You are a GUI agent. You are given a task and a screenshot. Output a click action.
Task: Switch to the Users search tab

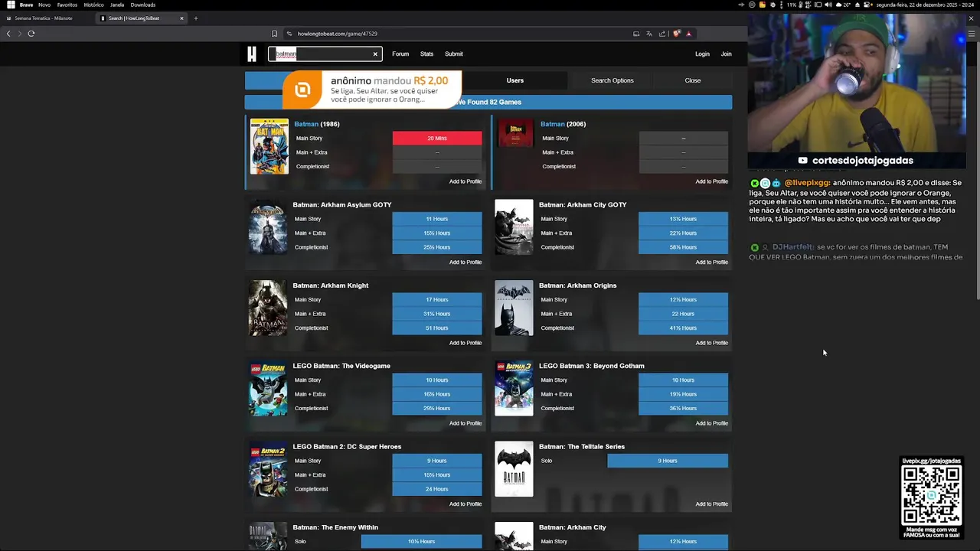514,80
